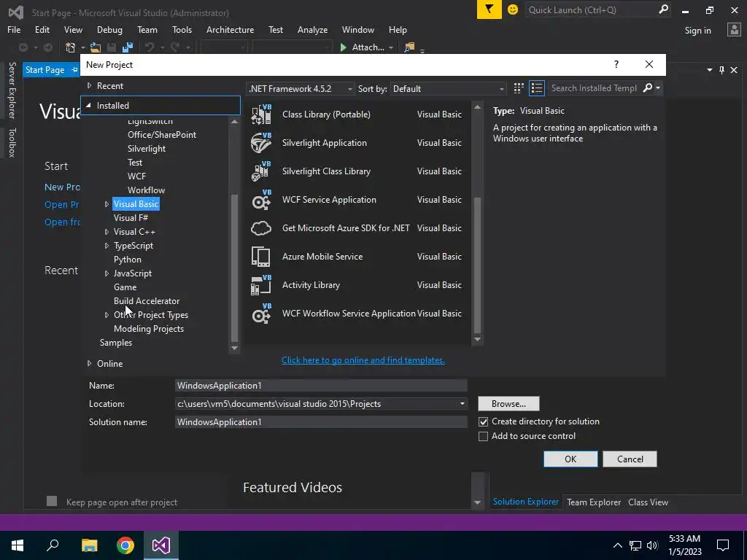Select the Silverlight Class Library icon
Image resolution: width=747 pixels, height=560 pixels.
(261, 171)
